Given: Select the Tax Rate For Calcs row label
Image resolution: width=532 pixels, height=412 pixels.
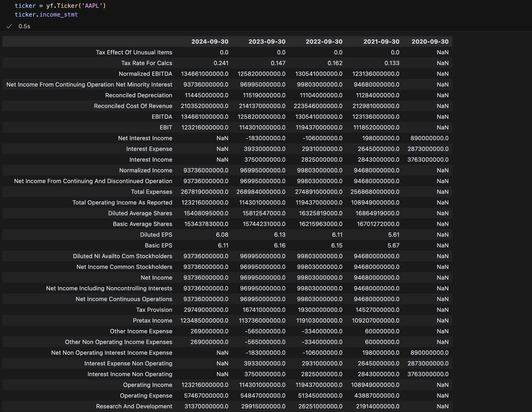Looking at the screenshot, I should [x=147, y=63].
